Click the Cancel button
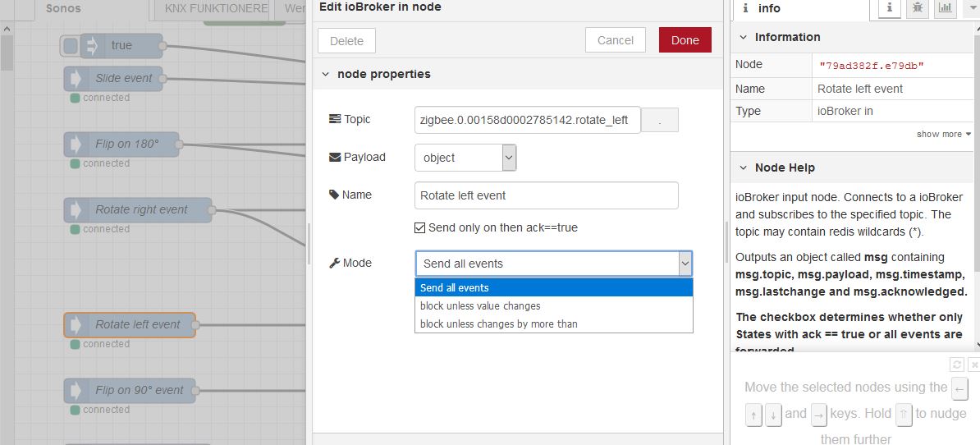Viewport: 980px width, 445px height. tap(615, 40)
